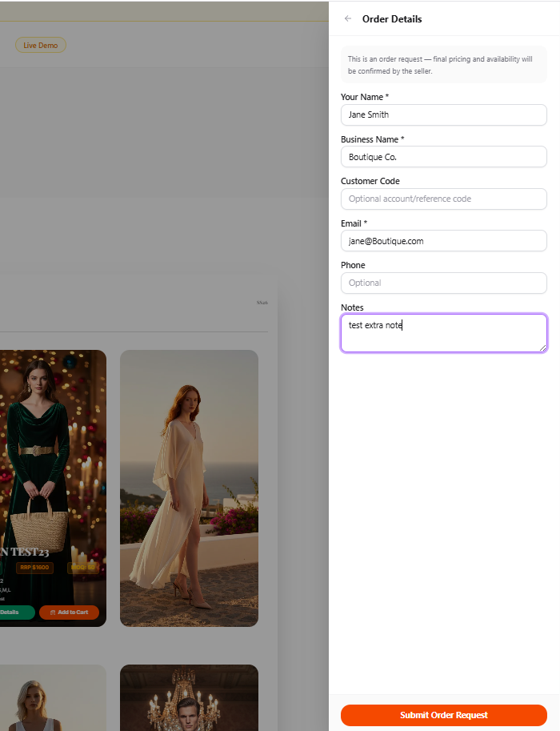Click the Live Demo badge

pos(41,45)
